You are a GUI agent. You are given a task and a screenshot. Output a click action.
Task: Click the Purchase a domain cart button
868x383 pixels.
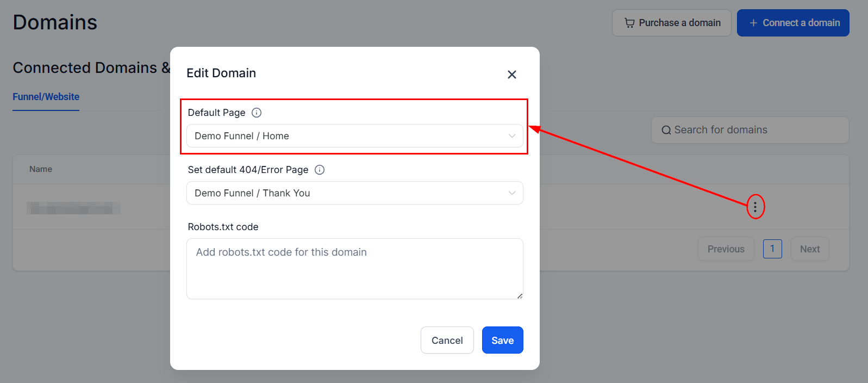point(671,23)
